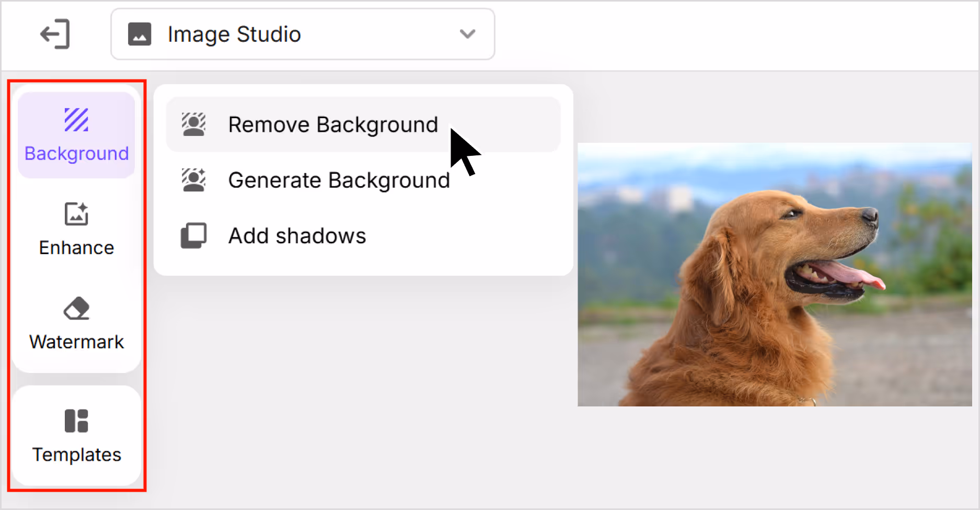Click the Enhance label in sidebar
980x510 pixels.
click(76, 247)
